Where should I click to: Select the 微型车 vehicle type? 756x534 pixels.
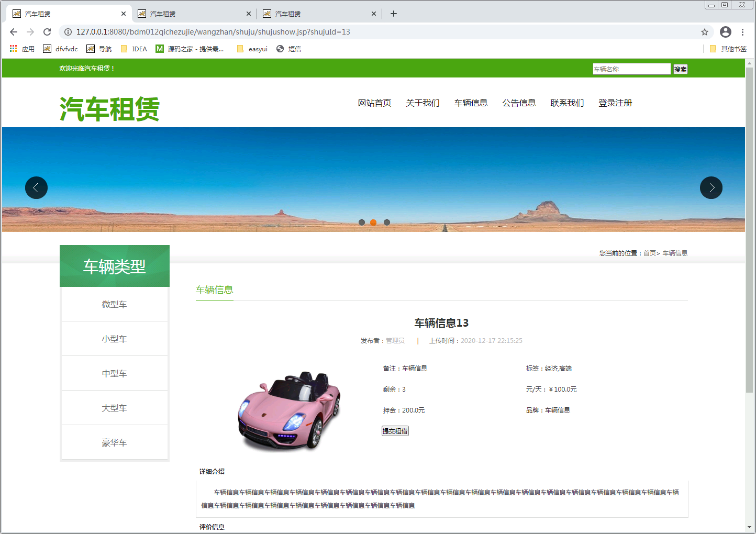(114, 304)
